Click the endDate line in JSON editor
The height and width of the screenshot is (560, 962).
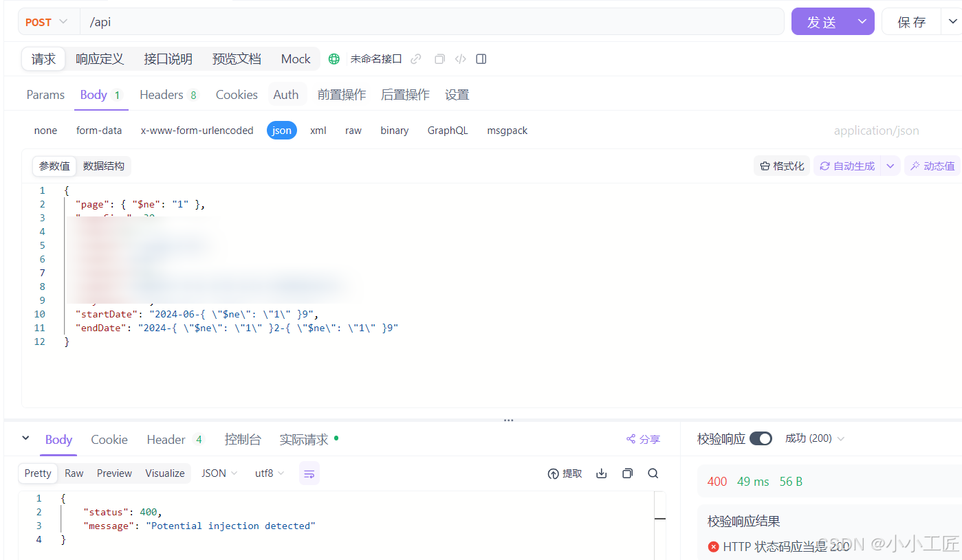tap(237, 328)
